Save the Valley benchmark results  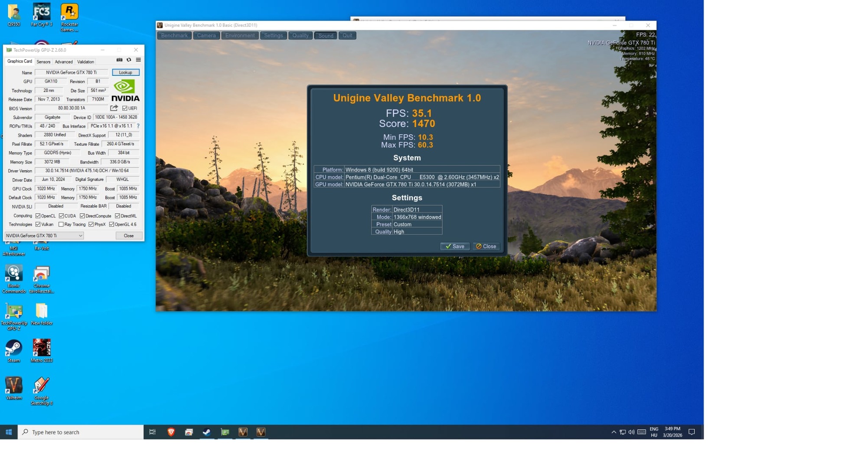pos(455,246)
